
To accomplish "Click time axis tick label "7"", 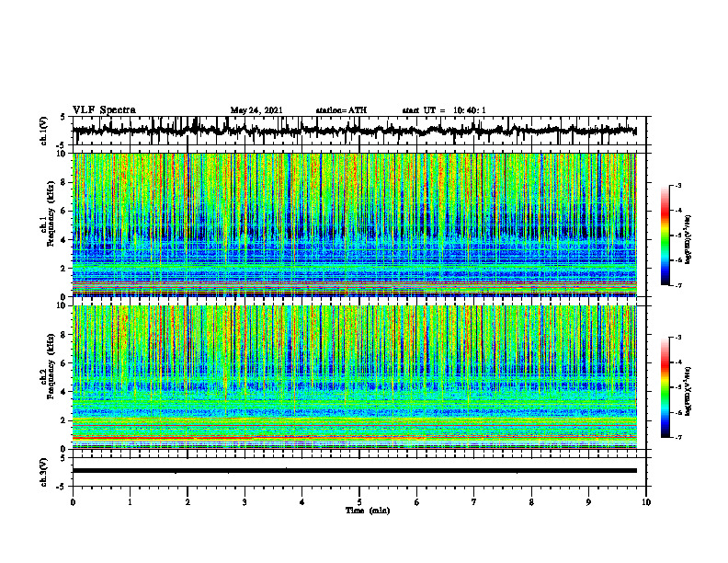I will pos(474,502).
